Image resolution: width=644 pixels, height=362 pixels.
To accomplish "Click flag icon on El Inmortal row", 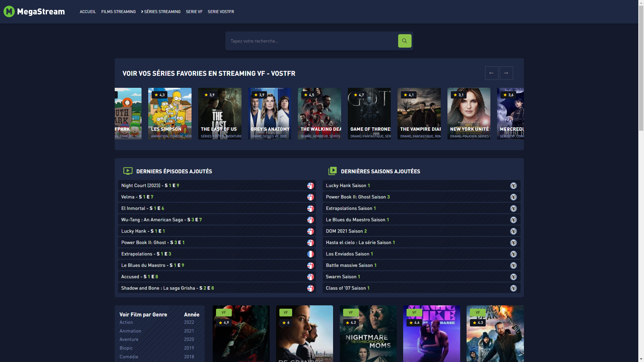I will pyautogui.click(x=311, y=208).
